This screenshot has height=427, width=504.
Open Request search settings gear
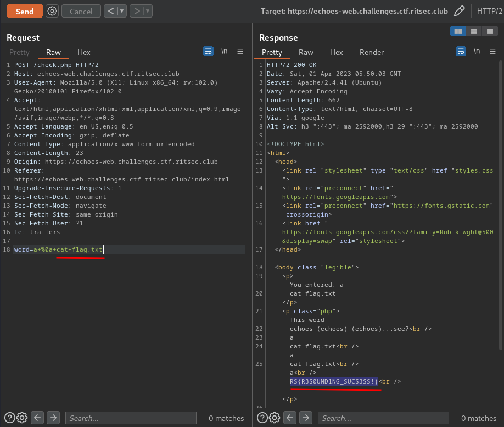pos(22,418)
